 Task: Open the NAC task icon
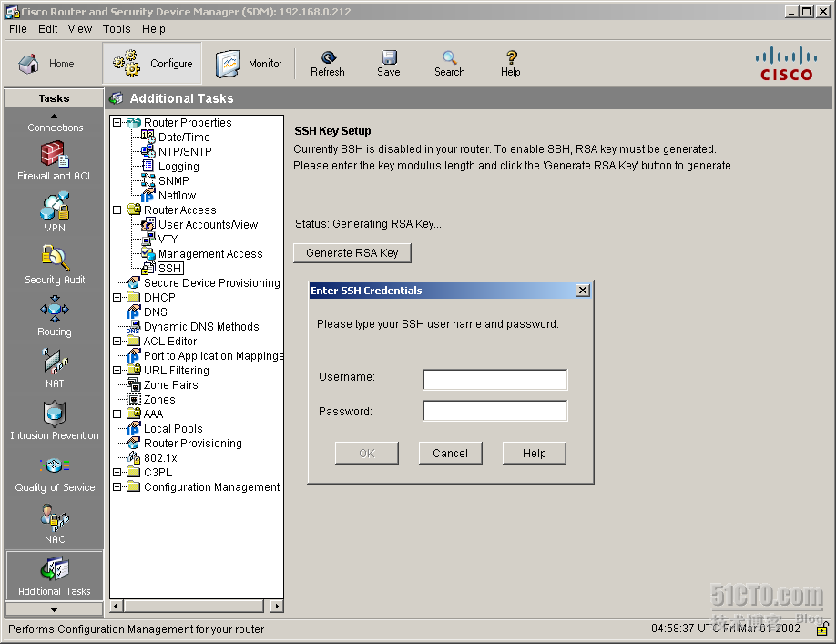point(55,517)
